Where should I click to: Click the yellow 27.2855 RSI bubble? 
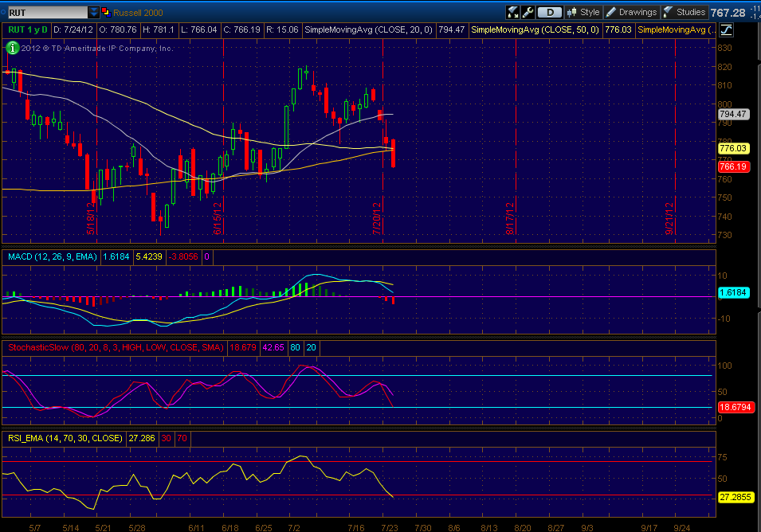pos(735,497)
